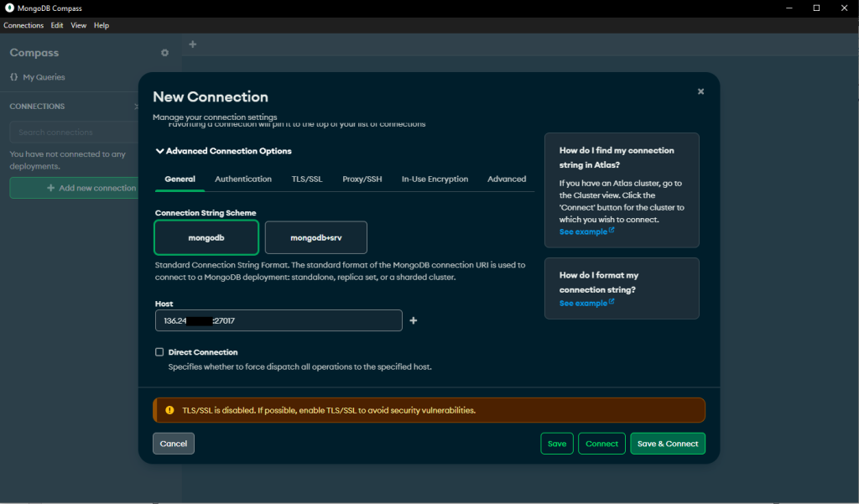This screenshot has height=504, width=859.
Task: Add another host with plus icon
Action: click(x=414, y=320)
